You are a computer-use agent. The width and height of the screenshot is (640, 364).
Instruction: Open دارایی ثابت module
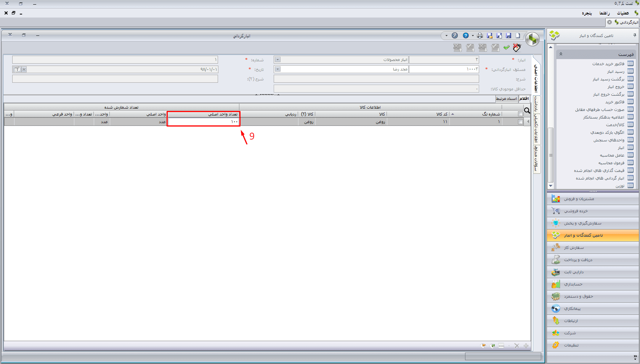click(593, 272)
